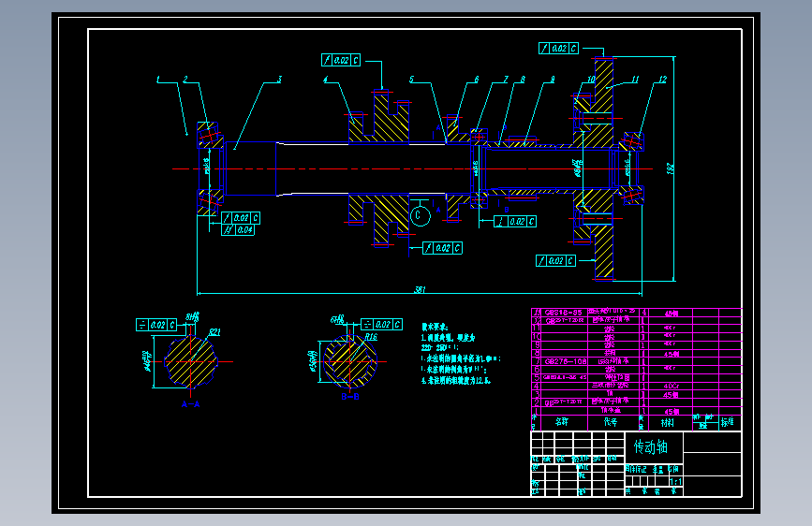The width and height of the screenshot is (812, 526).
Task: Click part balloon number 8
Action: coord(523,80)
